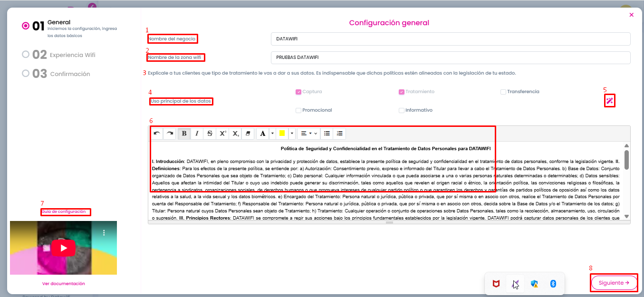Image resolution: width=644 pixels, height=297 pixels.
Task: Select step 02 Experiencia Wifi
Action: click(57, 54)
